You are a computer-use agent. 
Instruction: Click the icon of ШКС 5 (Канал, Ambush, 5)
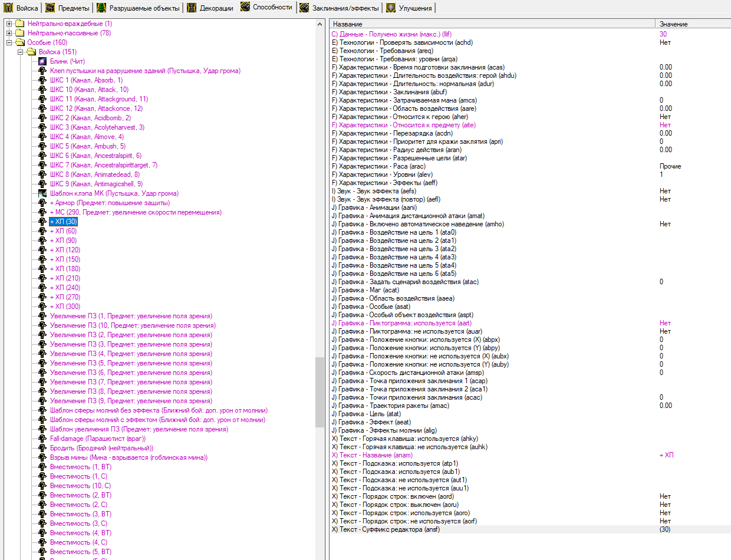42,146
